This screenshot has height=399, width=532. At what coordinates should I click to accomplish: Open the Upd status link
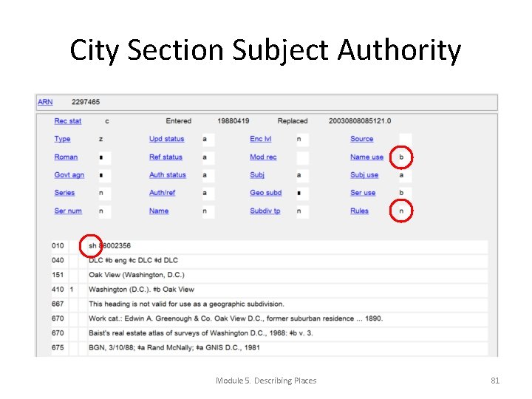[x=166, y=139]
